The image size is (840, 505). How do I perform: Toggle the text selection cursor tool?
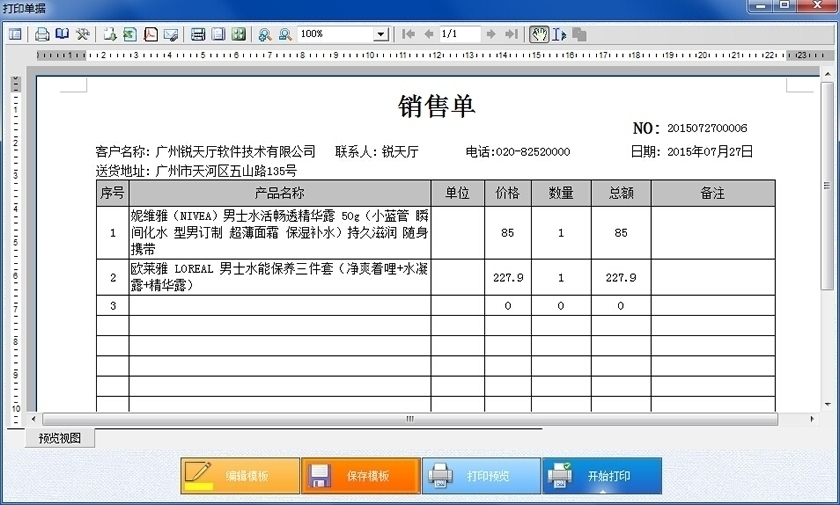pyautogui.click(x=559, y=34)
